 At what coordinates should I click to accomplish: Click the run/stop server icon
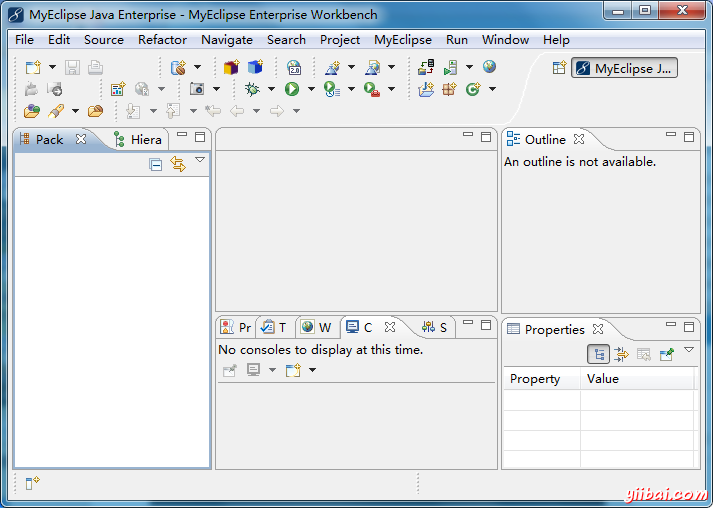tap(450, 67)
